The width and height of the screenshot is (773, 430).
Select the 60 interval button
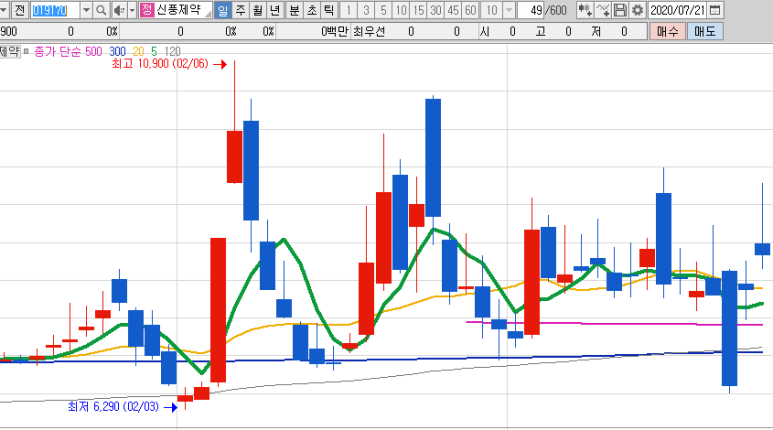(471, 10)
